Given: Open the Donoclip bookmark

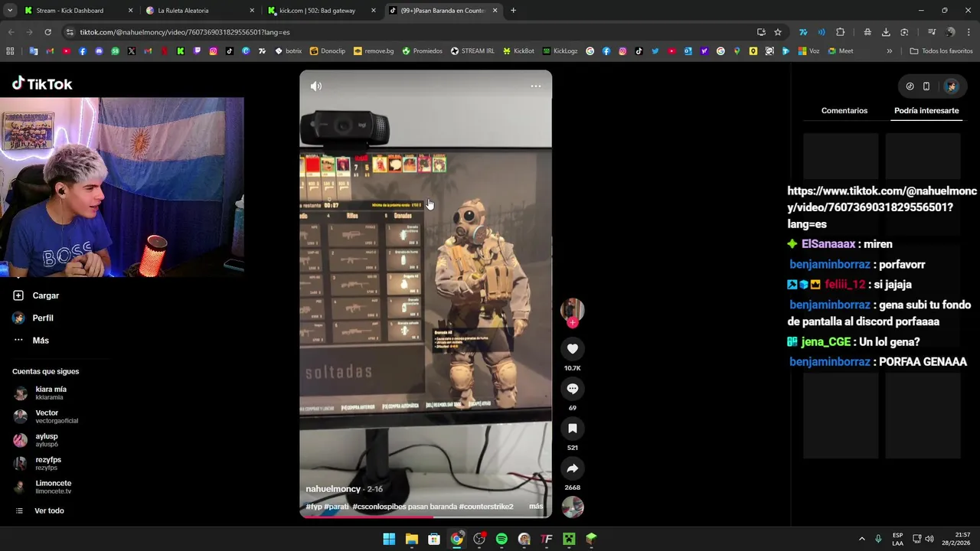Looking at the screenshot, I should click(327, 51).
